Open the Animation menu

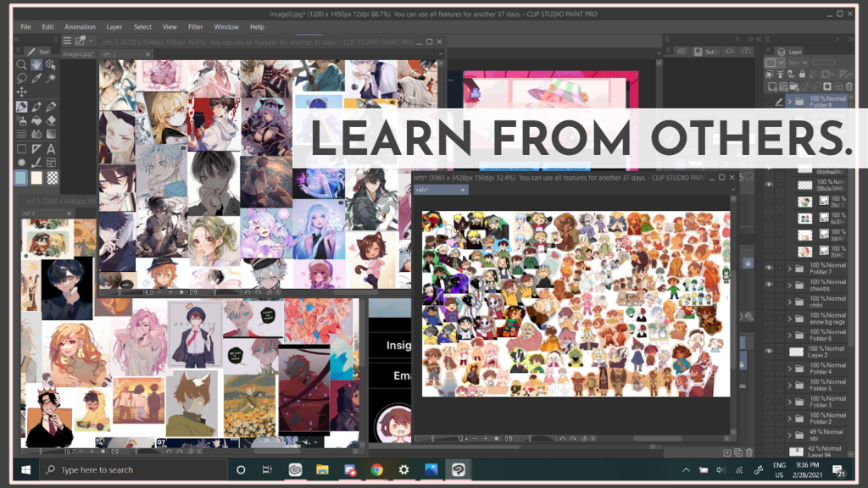tap(81, 27)
